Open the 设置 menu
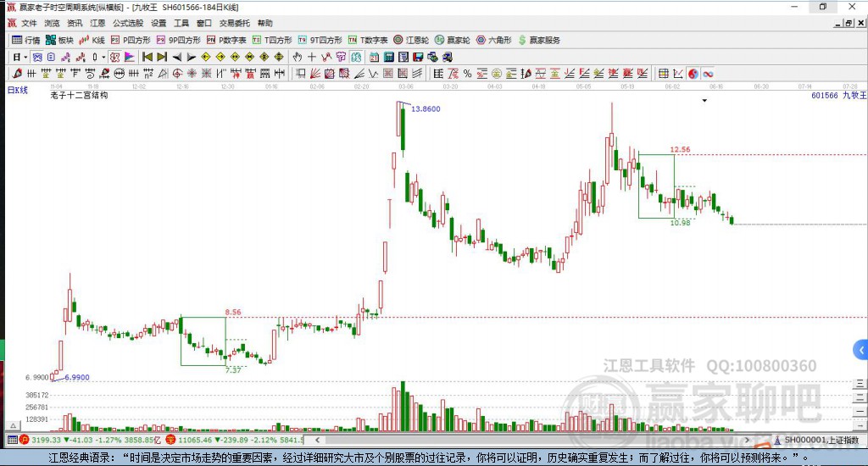 [159, 23]
